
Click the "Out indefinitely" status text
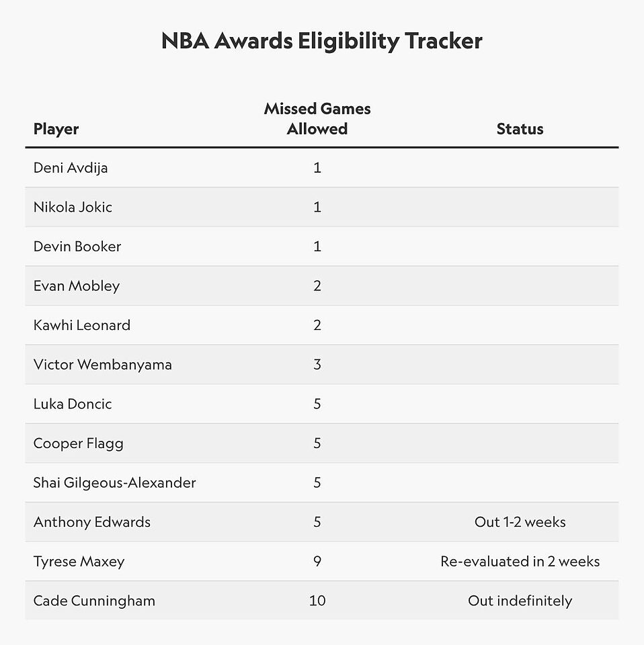520,601
